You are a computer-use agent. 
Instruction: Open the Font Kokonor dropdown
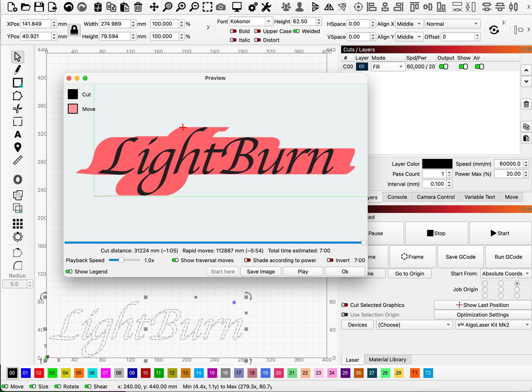tap(268, 21)
